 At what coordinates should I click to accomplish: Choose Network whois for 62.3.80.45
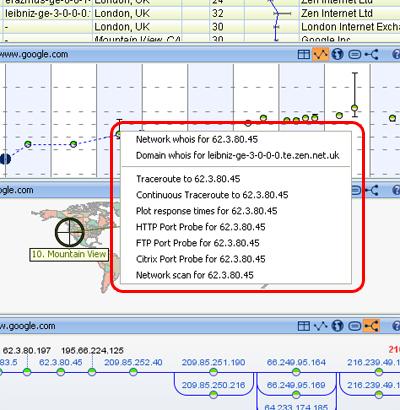pos(197,139)
